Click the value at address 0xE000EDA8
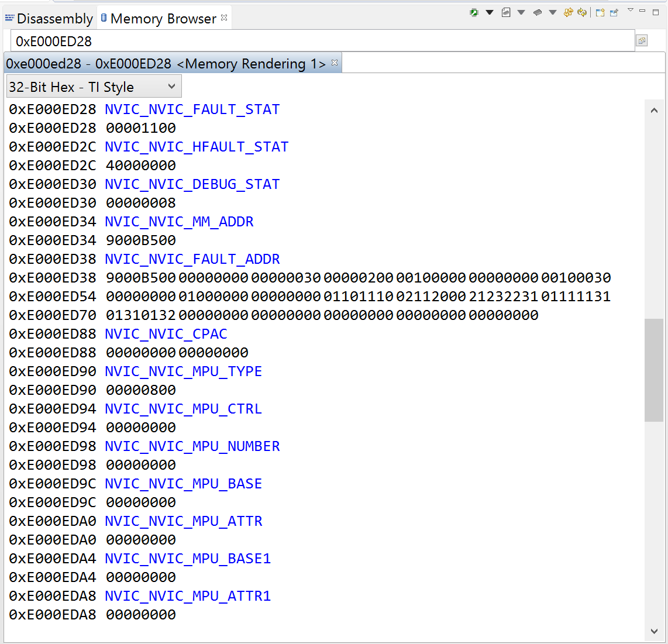Screen dimensions: 668x644 [140, 615]
